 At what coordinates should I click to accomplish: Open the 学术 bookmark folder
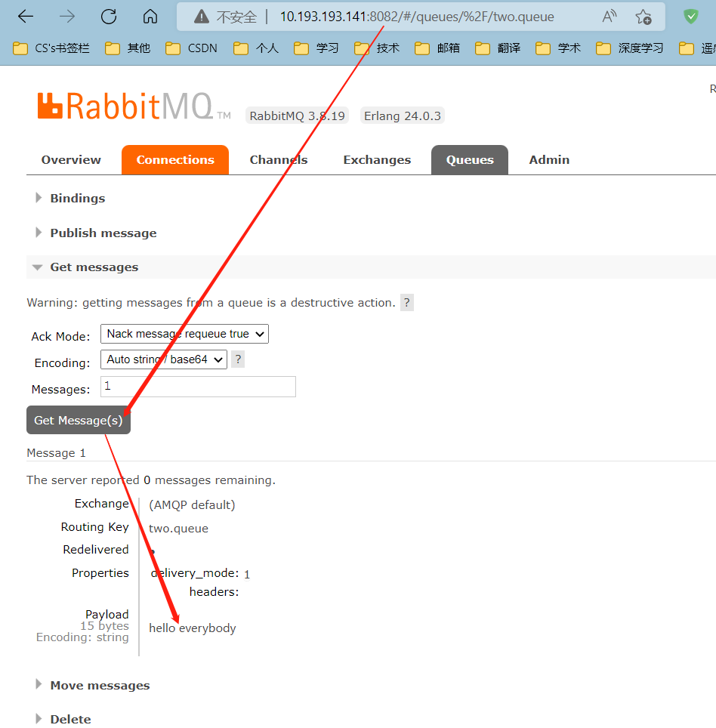tap(557, 48)
